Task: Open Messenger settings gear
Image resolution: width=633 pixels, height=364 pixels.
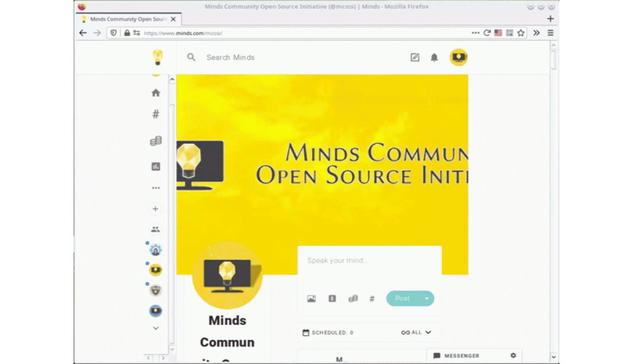Action: 513,355
